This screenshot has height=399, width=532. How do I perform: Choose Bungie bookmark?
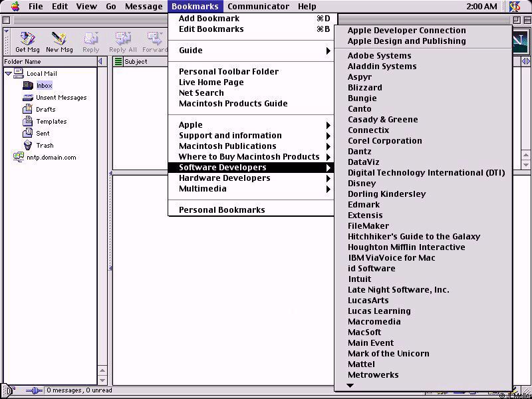pyautogui.click(x=423, y=98)
